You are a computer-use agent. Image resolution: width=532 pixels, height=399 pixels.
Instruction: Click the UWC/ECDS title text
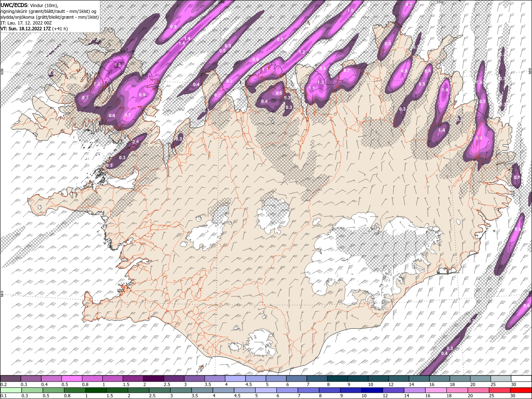point(15,5)
